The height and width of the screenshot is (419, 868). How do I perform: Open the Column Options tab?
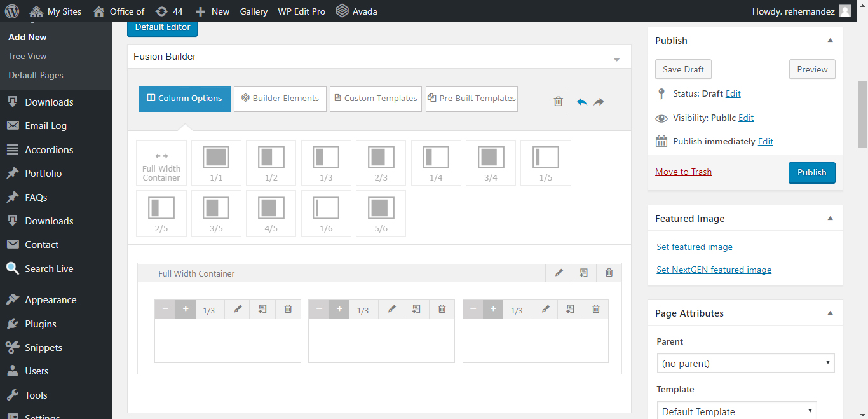coord(184,99)
